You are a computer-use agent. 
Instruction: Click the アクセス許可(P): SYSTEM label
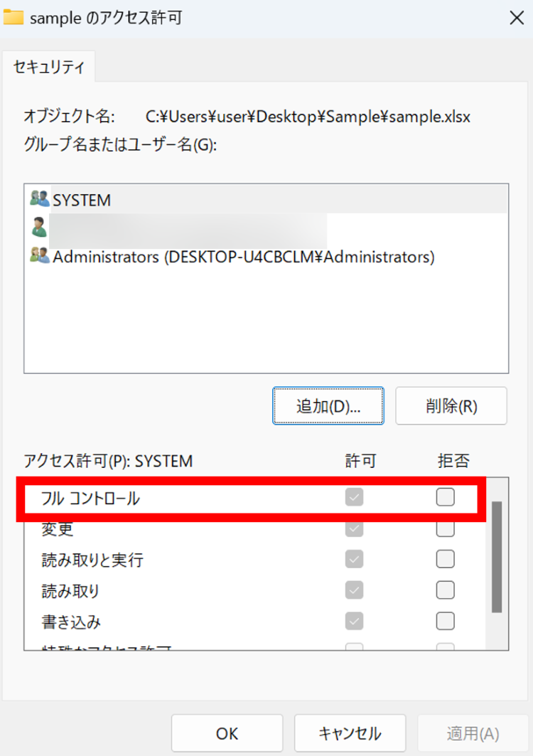[x=109, y=461]
